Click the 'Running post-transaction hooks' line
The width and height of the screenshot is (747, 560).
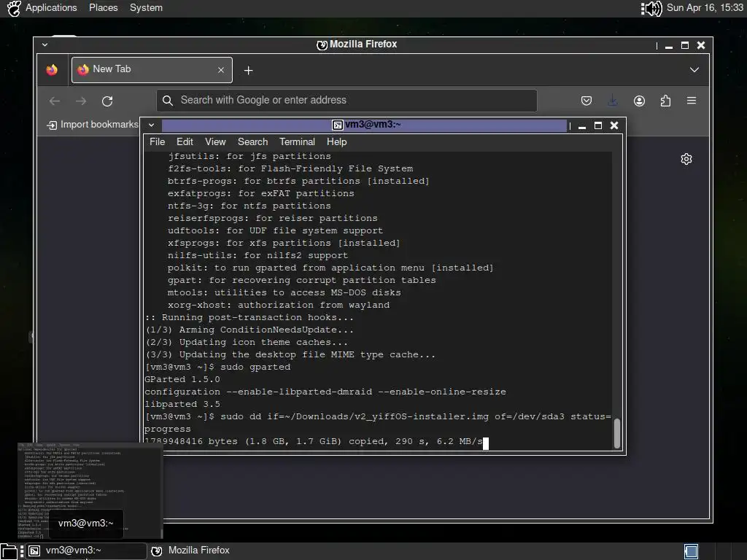249,318
